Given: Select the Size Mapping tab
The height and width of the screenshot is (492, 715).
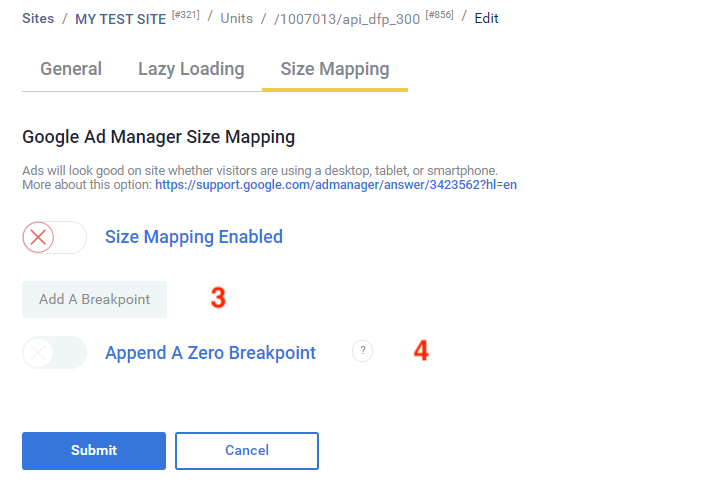Looking at the screenshot, I should [x=335, y=69].
